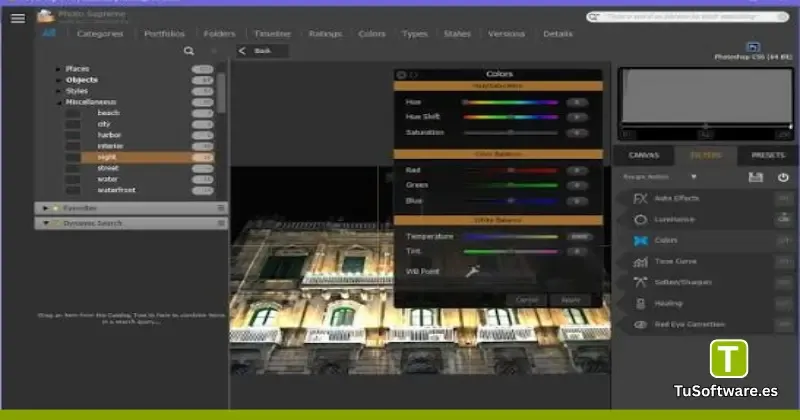This screenshot has width=800, height=420.
Task: Switch to the Ratings tab
Action: (x=325, y=34)
